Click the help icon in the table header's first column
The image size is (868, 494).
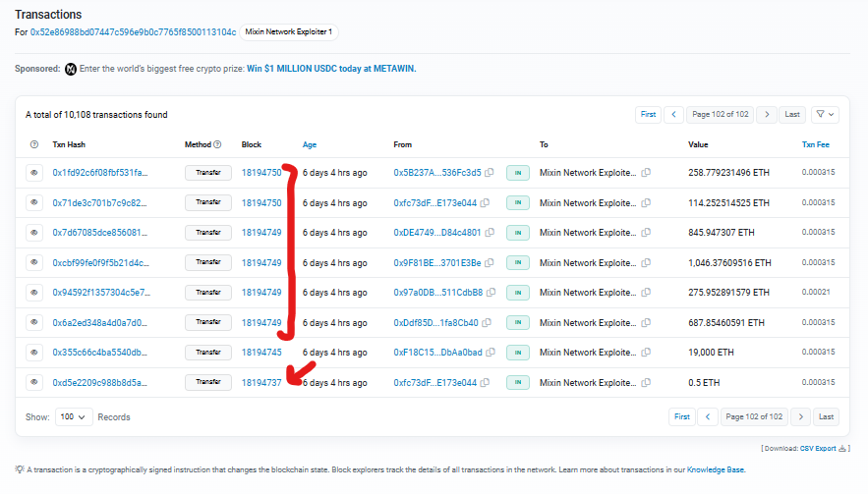tap(34, 144)
